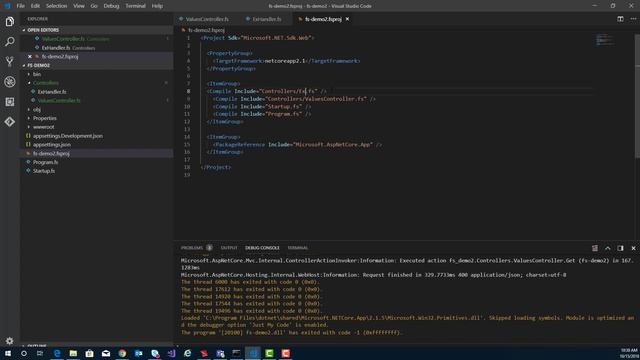Expand the obj folder
640x360 pixels.
[37, 109]
